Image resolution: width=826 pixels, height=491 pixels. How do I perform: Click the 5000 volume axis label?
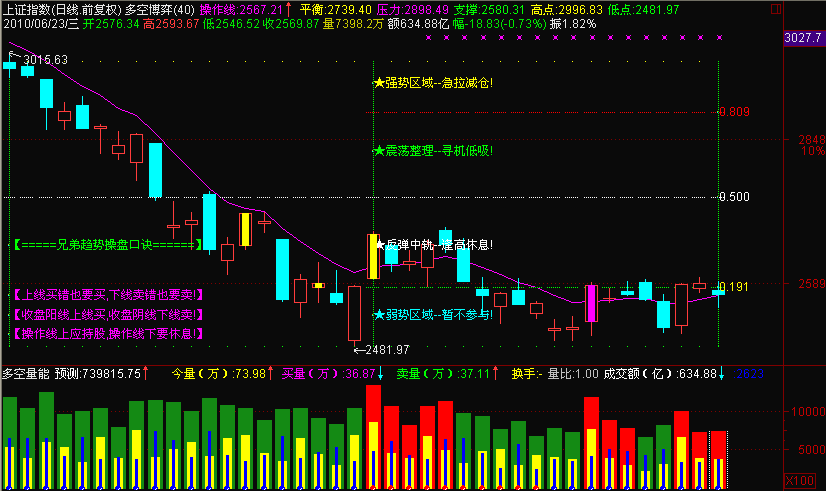(811, 449)
